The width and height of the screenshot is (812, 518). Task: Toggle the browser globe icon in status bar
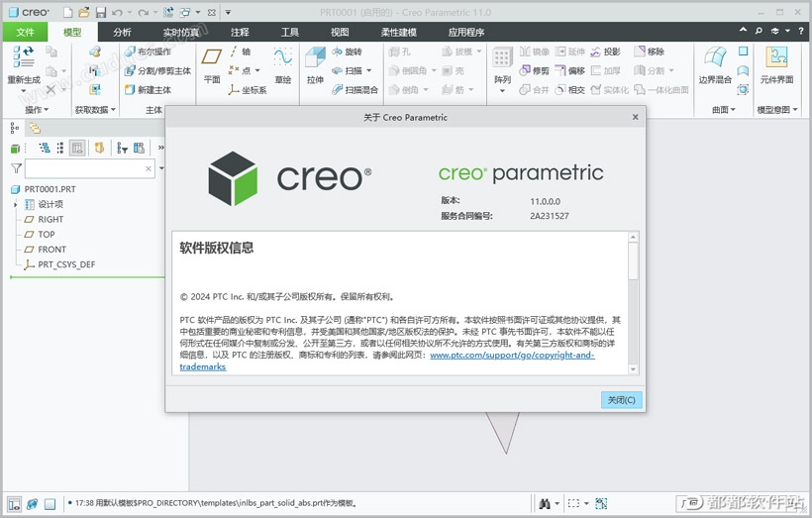pos(32,503)
